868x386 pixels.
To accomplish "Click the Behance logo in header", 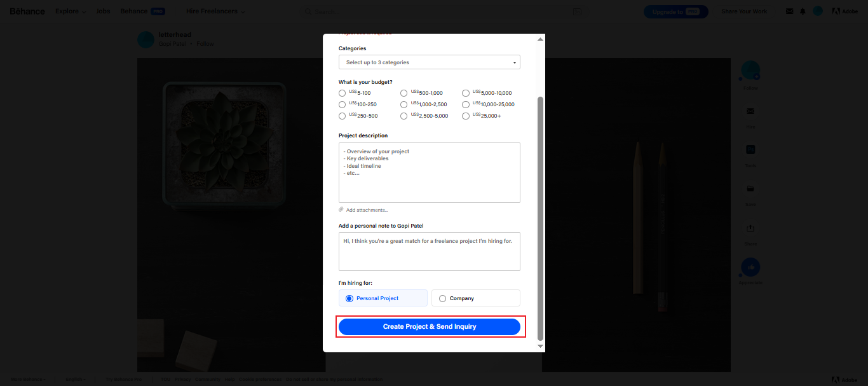I will 27,11.
